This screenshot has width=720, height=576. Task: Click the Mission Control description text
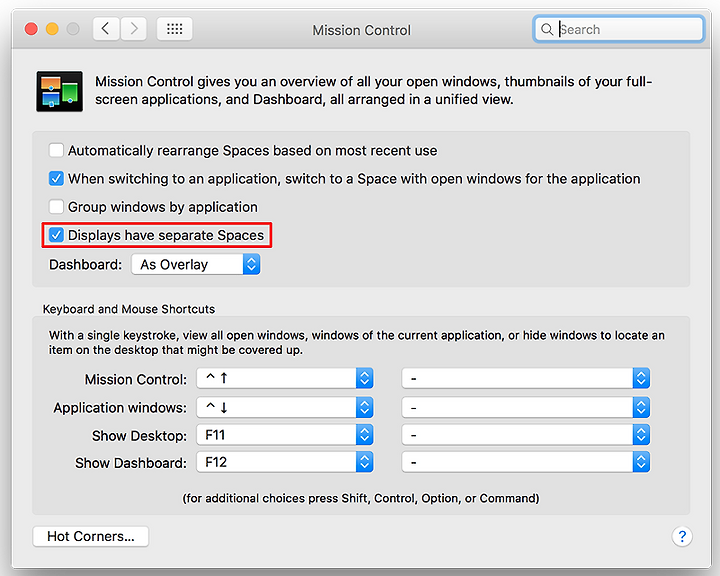373,90
